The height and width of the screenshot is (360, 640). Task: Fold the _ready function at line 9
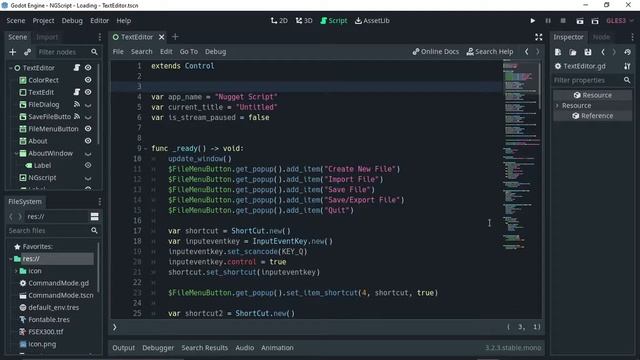[146, 149]
